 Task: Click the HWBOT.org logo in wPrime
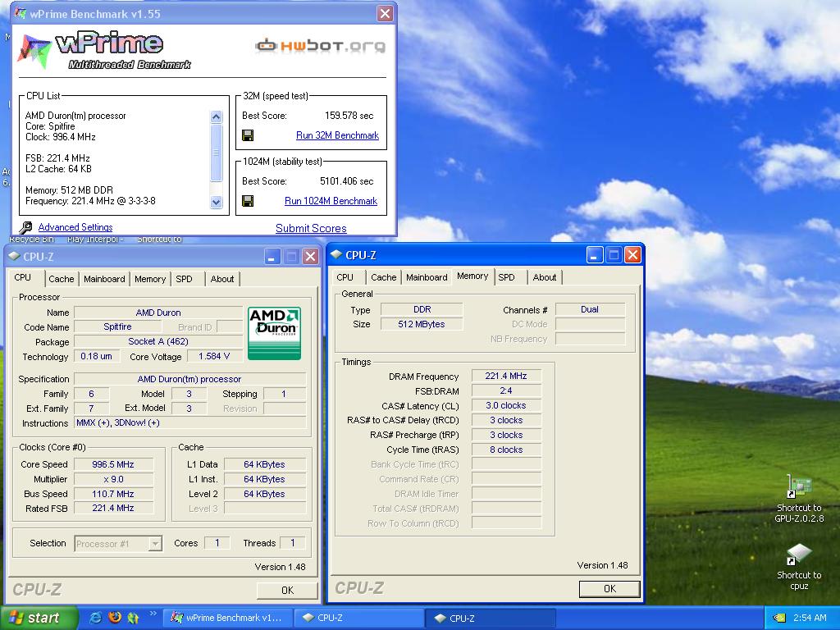(321, 46)
